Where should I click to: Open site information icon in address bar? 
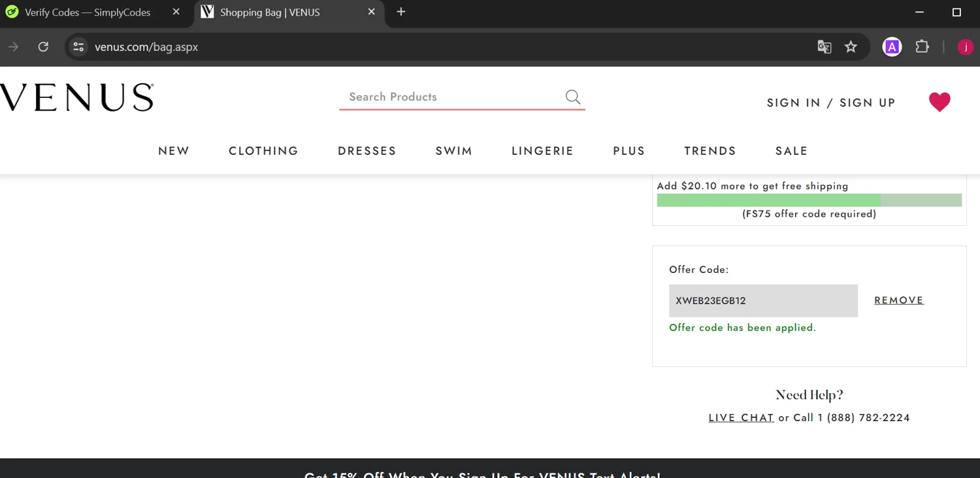coord(78,47)
